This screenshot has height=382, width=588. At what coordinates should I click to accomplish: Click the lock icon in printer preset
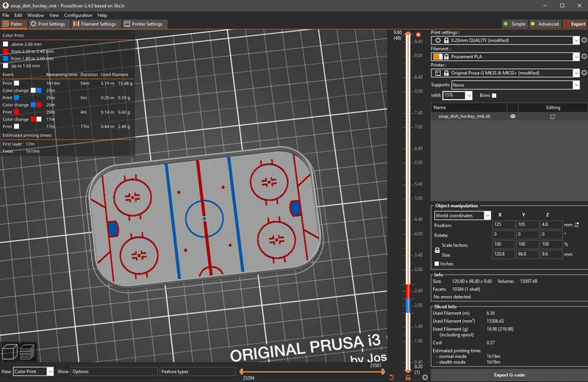(x=446, y=73)
